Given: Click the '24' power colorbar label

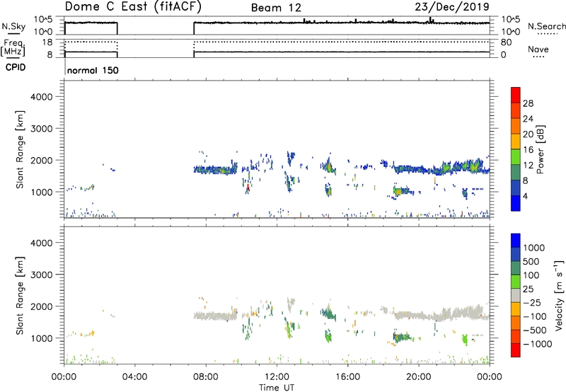Looking at the screenshot, I should click(x=528, y=119).
